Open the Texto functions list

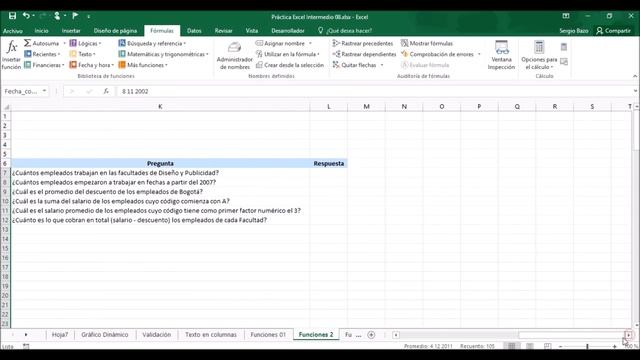82,54
